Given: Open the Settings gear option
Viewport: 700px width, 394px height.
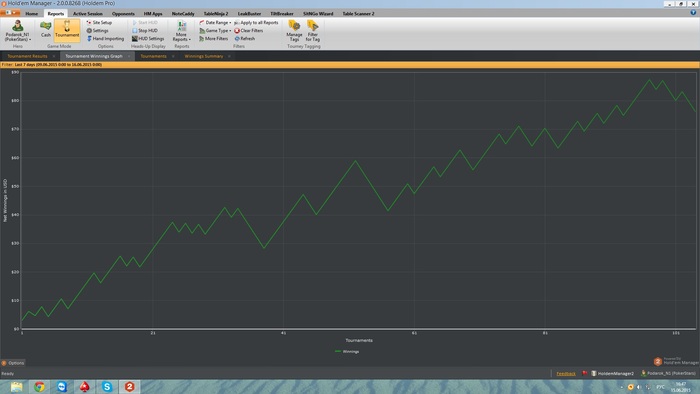Looking at the screenshot, I should pos(97,30).
